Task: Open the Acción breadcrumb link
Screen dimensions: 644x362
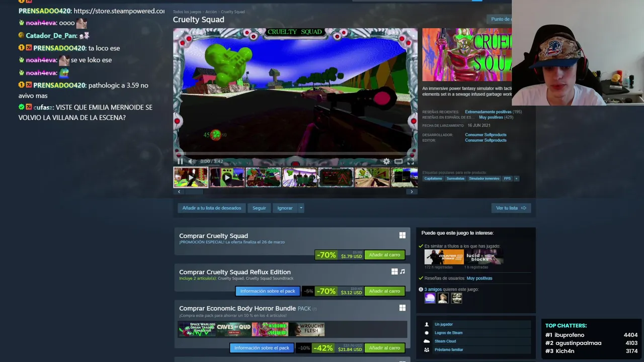Action: tap(211, 12)
